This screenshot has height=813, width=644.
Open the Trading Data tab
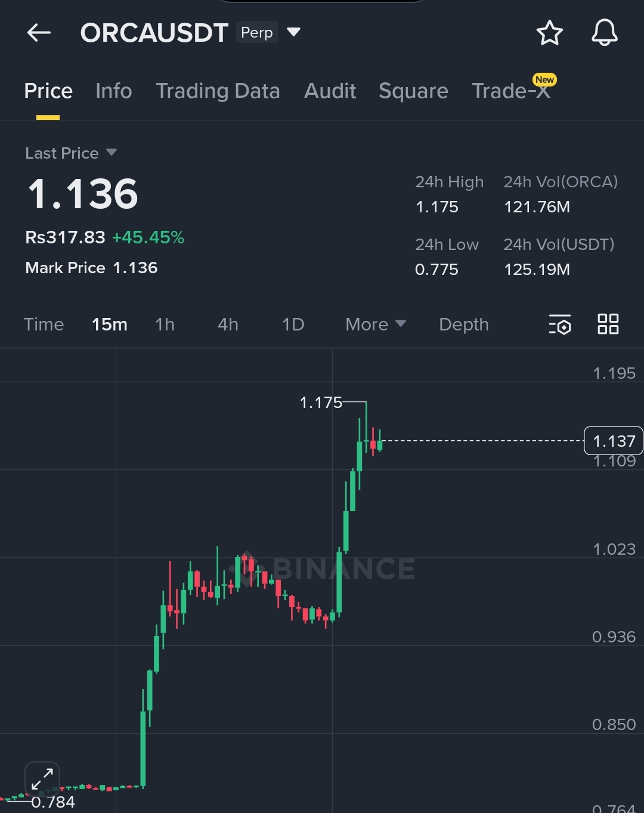point(218,91)
